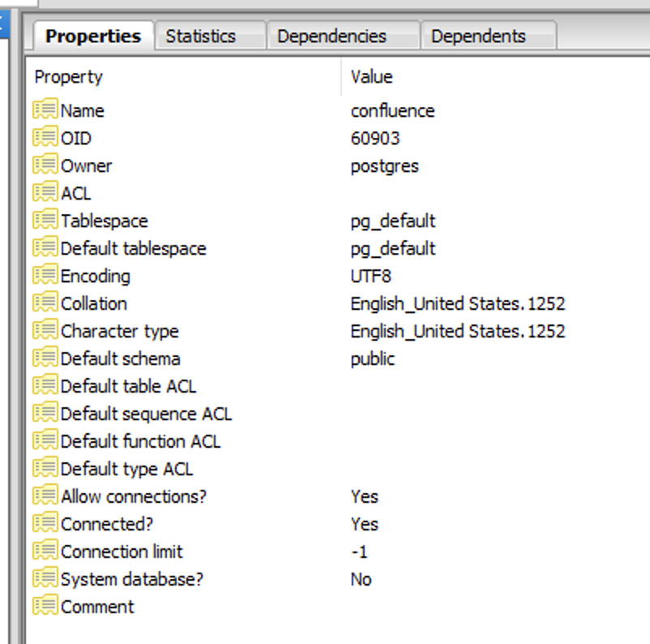
Task: Click the Comment property icon
Action: coord(45,606)
